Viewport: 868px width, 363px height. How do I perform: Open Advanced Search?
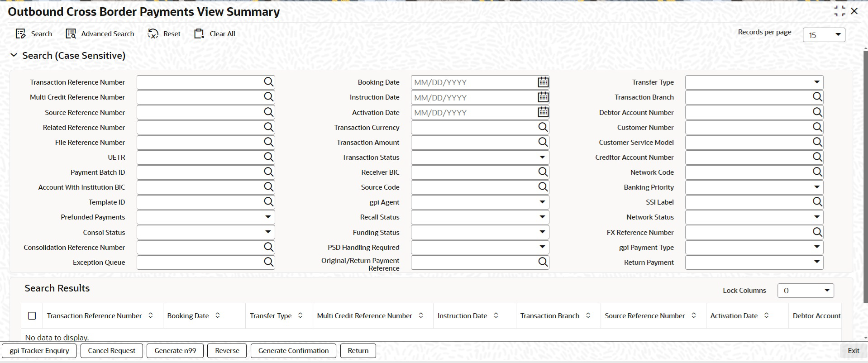100,34
